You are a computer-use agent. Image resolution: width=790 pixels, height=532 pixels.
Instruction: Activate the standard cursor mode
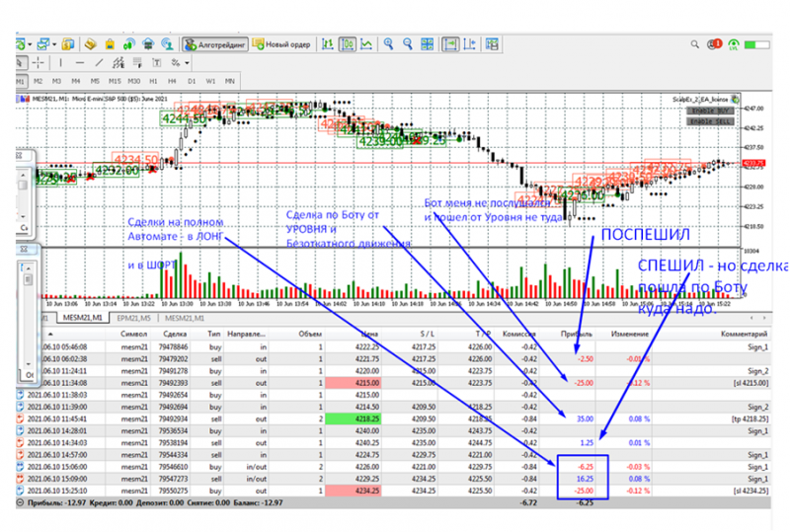click(x=20, y=63)
